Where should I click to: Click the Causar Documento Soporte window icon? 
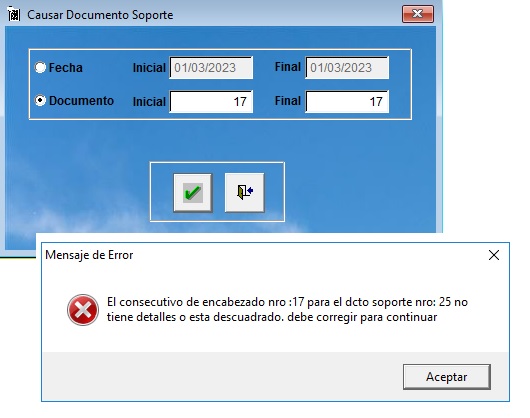pyautogui.click(x=14, y=15)
